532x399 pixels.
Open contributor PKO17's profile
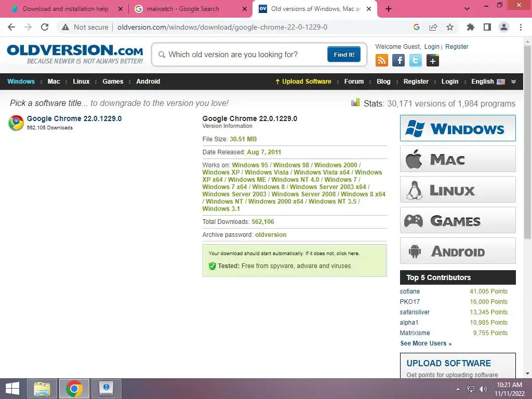point(409,302)
